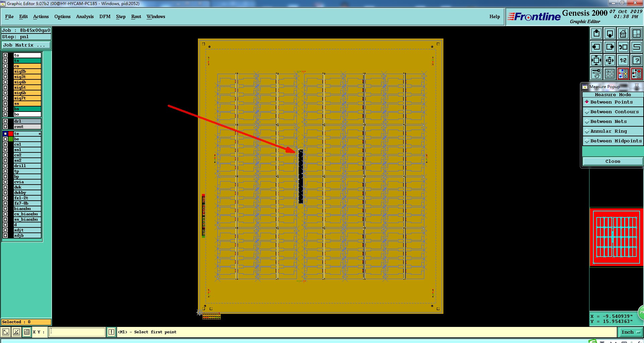The height and width of the screenshot is (343, 644).
Task: Click the red panel overview thumbnail
Action: (616, 237)
